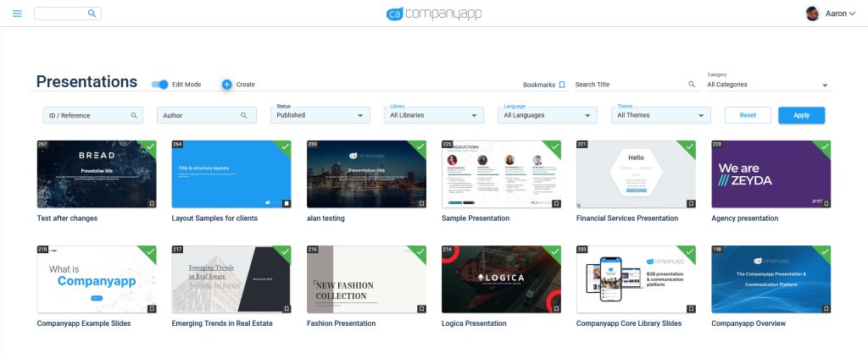868x353 pixels.
Task: Expand the Theme All Themes dropdown
Action: coord(661,115)
